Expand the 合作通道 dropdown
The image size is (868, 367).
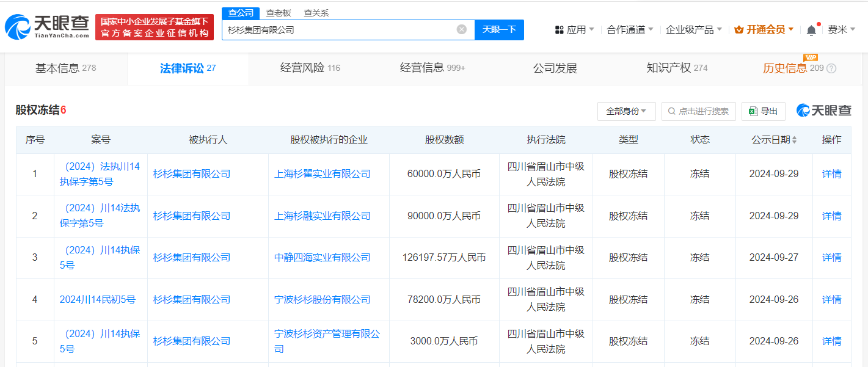coord(630,29)
